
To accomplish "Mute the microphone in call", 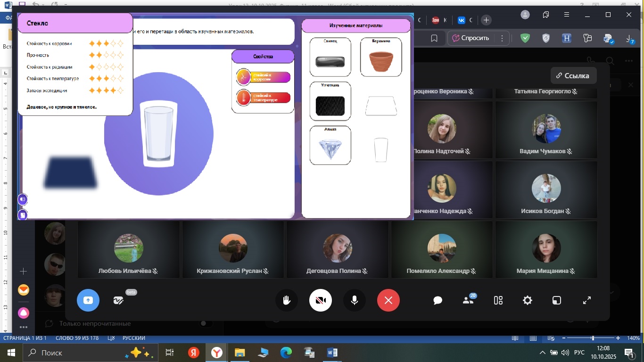I will click(x=355, y=300).
